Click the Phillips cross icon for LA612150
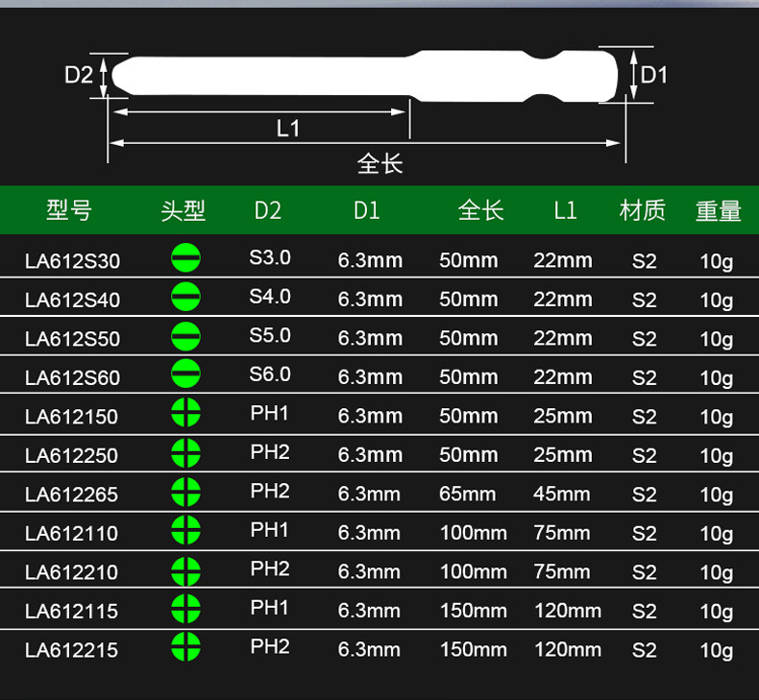The width and height of the screenshot is (759, 700). tap(185, 412)
